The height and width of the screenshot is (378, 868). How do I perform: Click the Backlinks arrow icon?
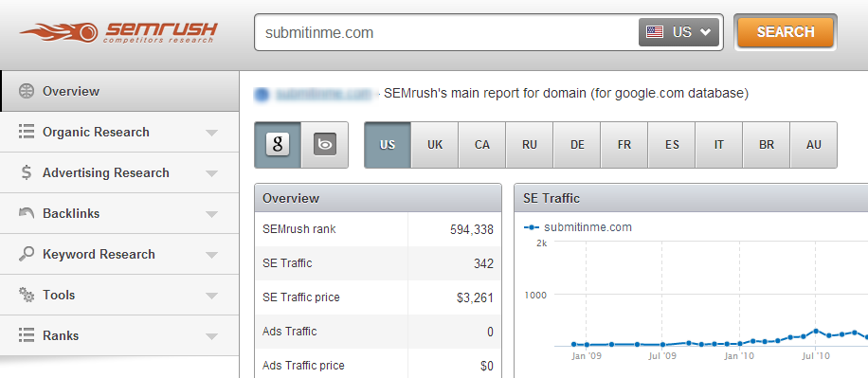26,213
